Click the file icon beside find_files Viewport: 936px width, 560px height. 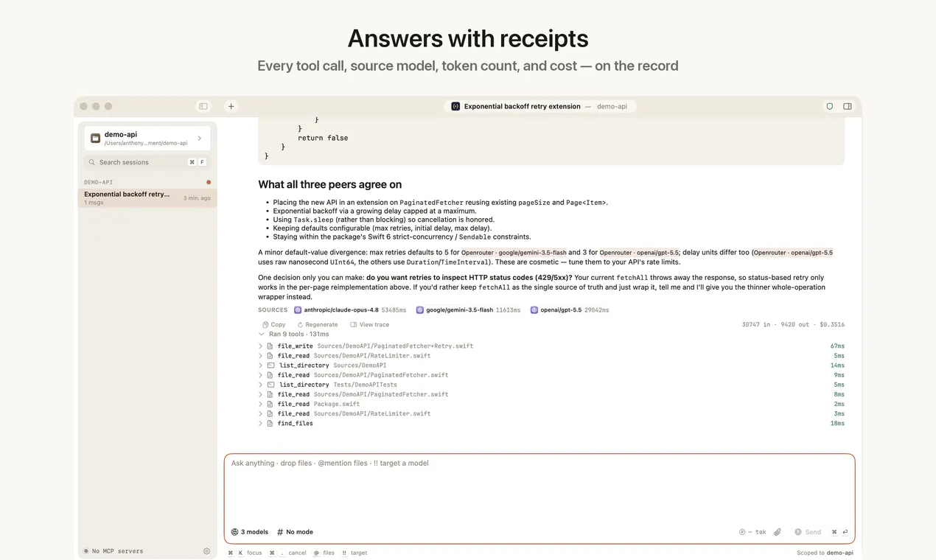point(270,423)
